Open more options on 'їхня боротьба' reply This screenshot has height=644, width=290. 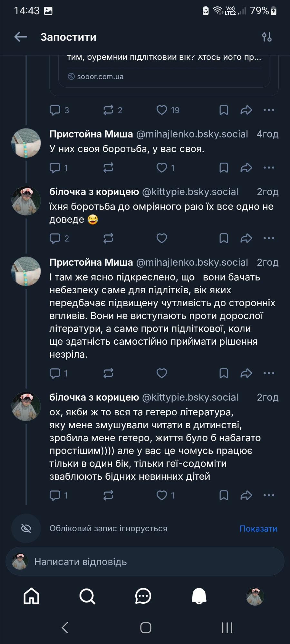coord(269,238)
